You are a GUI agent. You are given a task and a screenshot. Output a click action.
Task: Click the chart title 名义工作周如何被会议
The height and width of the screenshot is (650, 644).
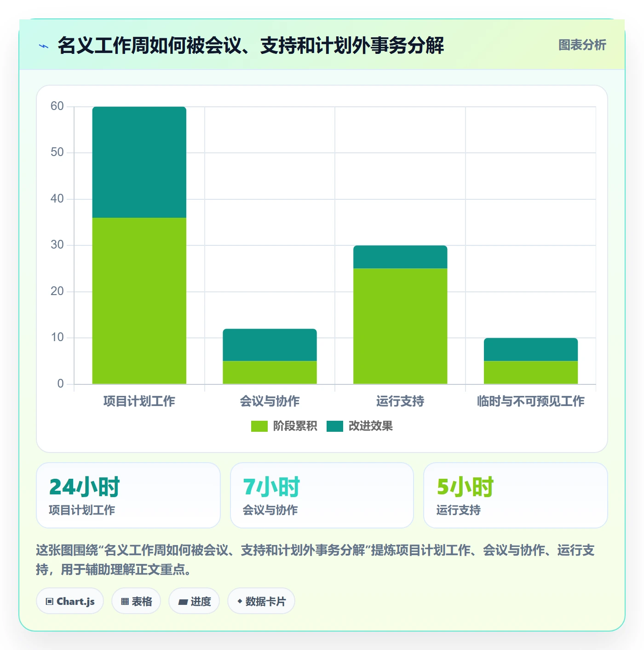(251, 46)
